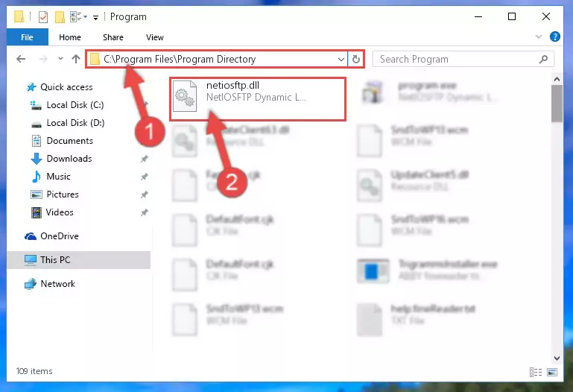573x392 pixels.
Task: Open the recent locations dropdown arrow
Action: (x=60, y=58)
